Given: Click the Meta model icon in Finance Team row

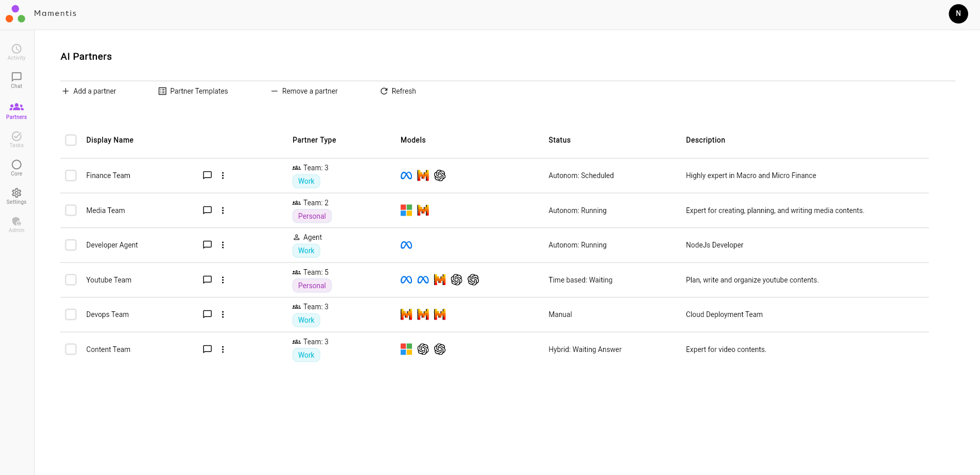Looking at the screenshot, I should (x=406, y=175).
